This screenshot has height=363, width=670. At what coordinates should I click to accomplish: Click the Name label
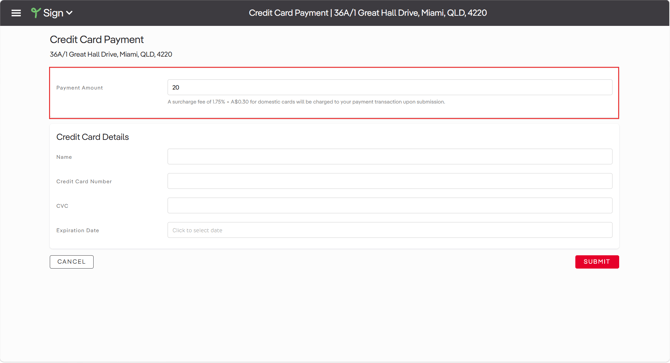click(x=64, y=157)
